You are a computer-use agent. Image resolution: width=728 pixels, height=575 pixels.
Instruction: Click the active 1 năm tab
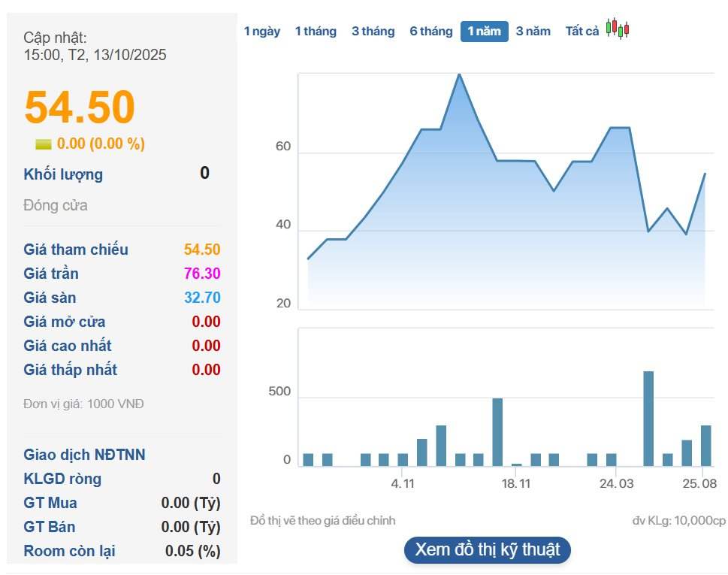point(484,32)
